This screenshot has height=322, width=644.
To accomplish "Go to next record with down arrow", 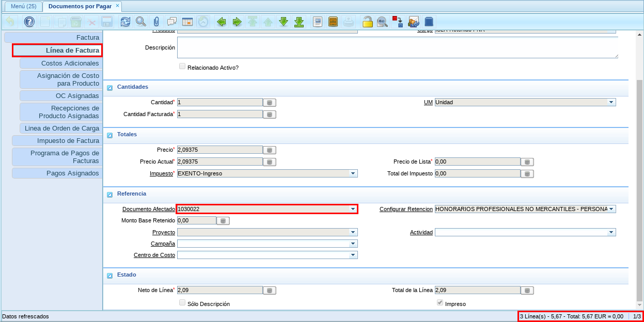I will (283, 22).
